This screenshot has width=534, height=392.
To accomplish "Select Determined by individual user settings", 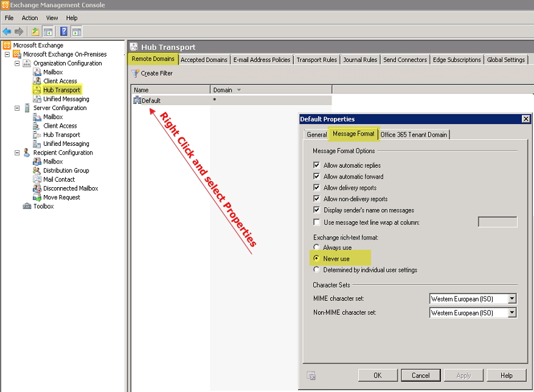I will (x=316, y=269).
